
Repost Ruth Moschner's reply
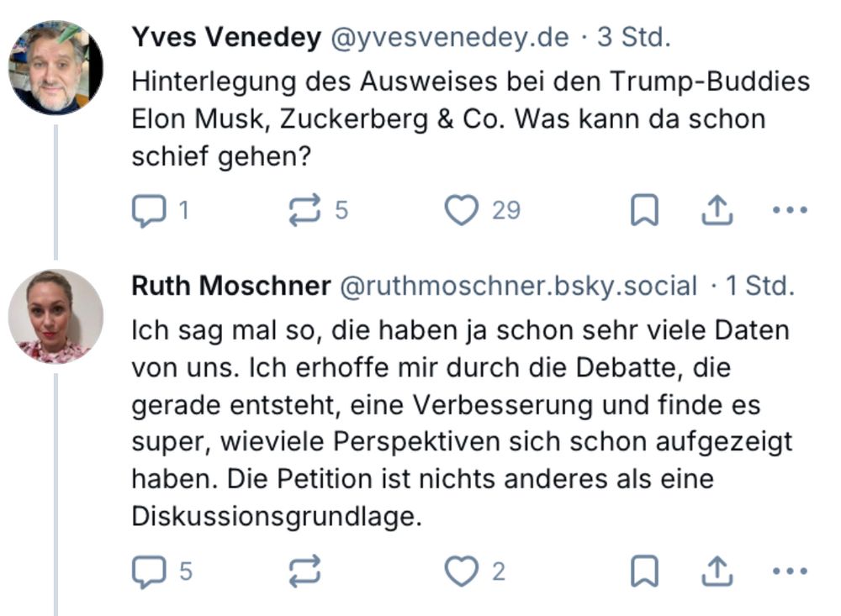tap(306, 574)
